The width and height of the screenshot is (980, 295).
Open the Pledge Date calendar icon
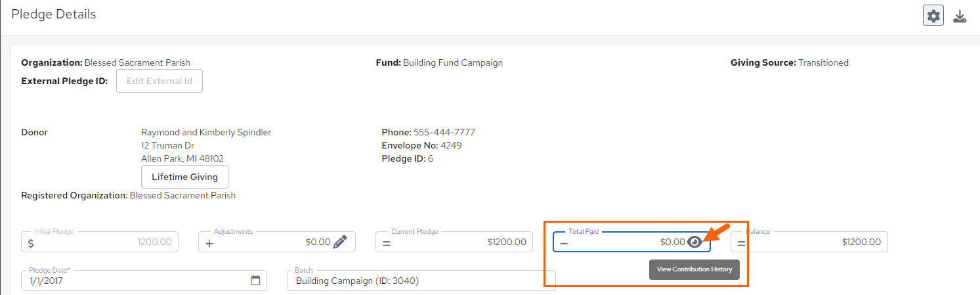(x=255, y=281)
